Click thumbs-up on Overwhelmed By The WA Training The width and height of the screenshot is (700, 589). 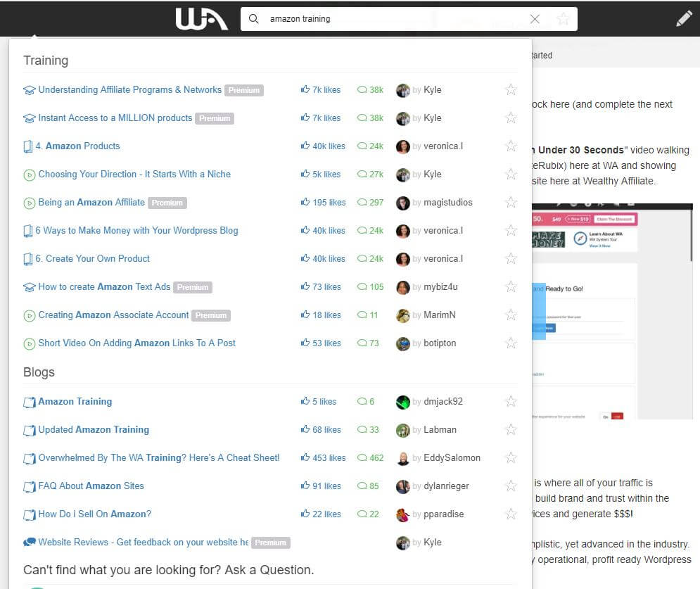pyautogui.click(x=305, y=457)
